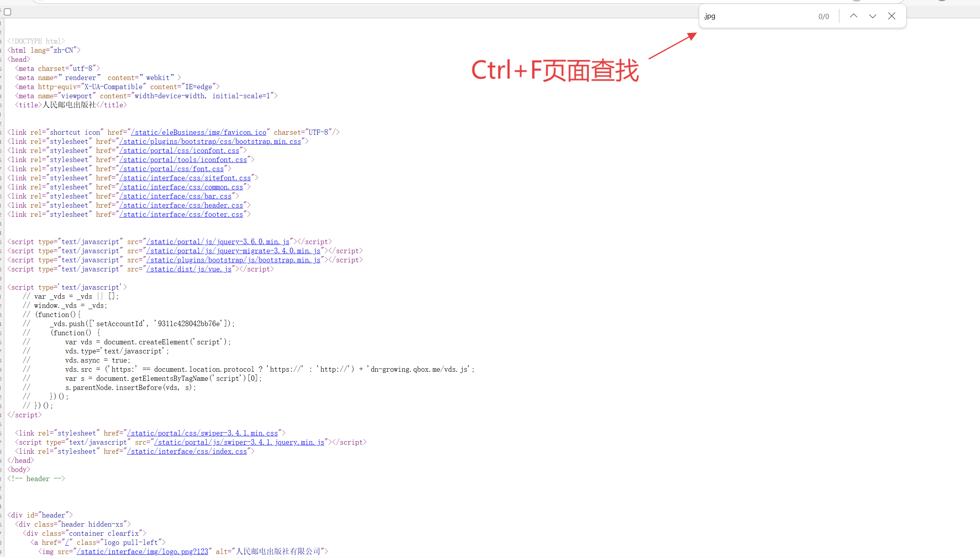Click the dn-growing.qbox.me/vds.js line
The image size is (980, 558).
click(249, 369)
